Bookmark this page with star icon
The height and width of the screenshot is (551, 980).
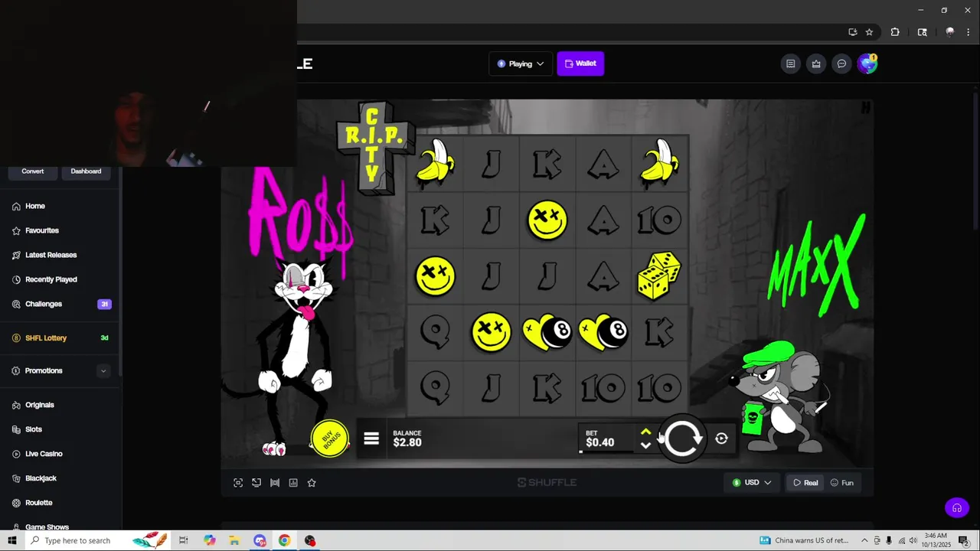pyautogui.click(x=869, y=32)
